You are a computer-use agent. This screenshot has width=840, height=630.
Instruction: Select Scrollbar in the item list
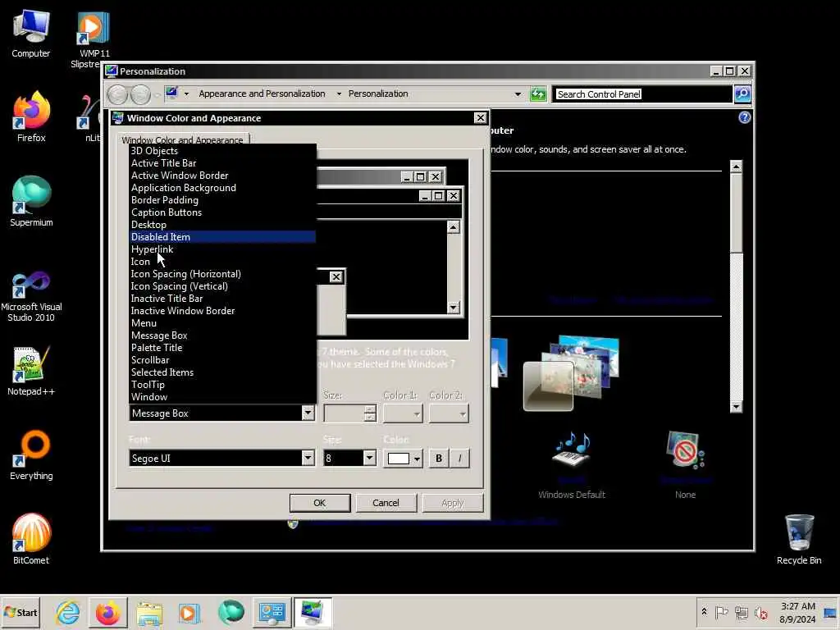point(223,361)
